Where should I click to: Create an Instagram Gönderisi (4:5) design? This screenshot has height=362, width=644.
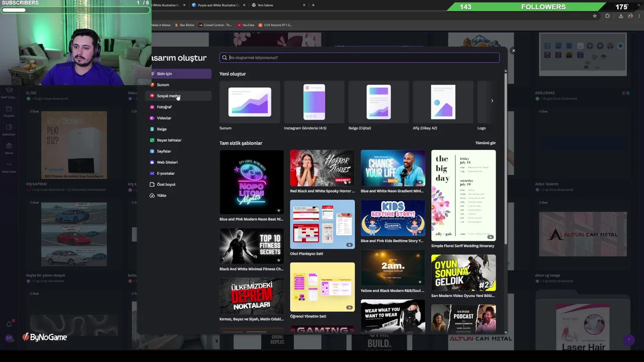(314, 102)
